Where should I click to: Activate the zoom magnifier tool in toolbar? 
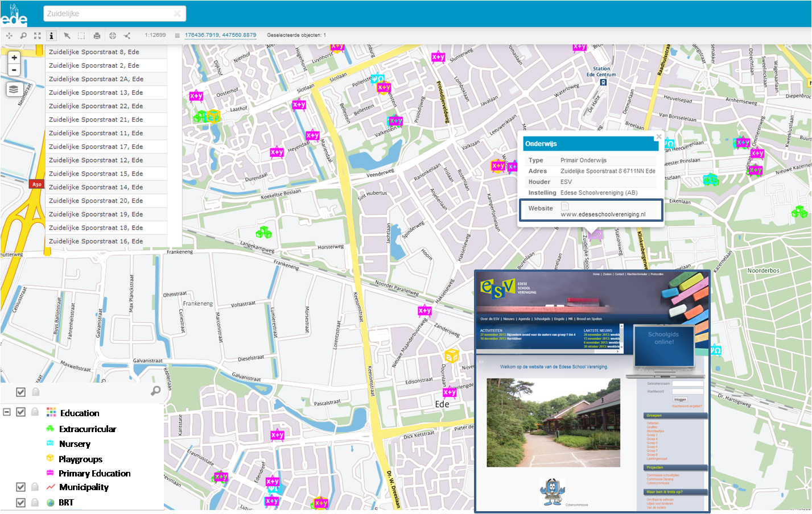pos(23,35)
